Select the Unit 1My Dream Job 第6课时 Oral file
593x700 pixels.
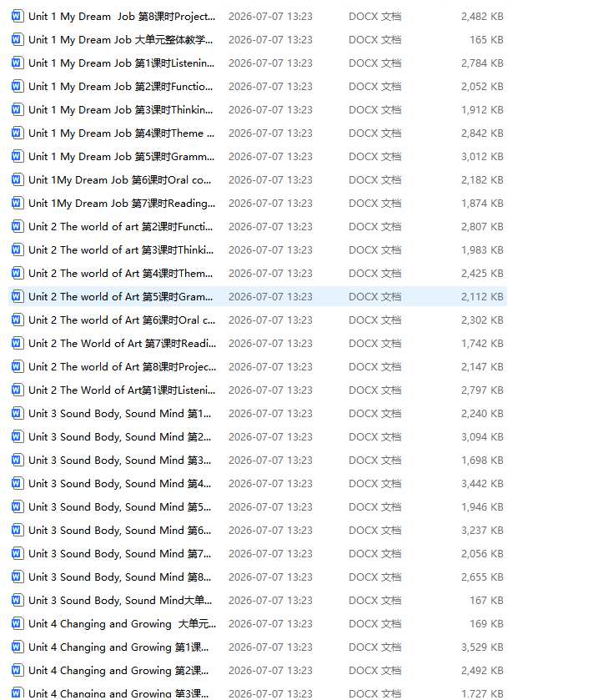[x=258, y=180]
